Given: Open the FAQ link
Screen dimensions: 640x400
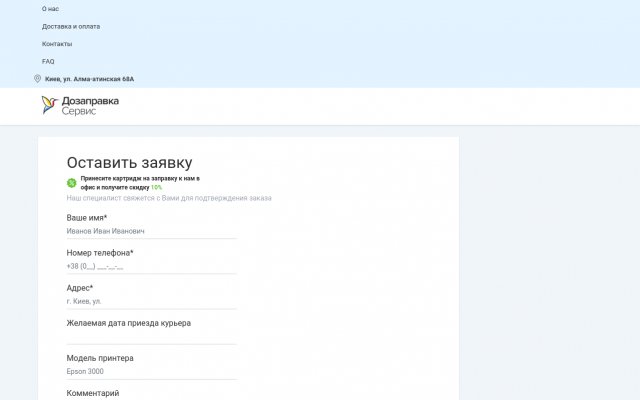Looking at the screenshot, I should [48, 61].
